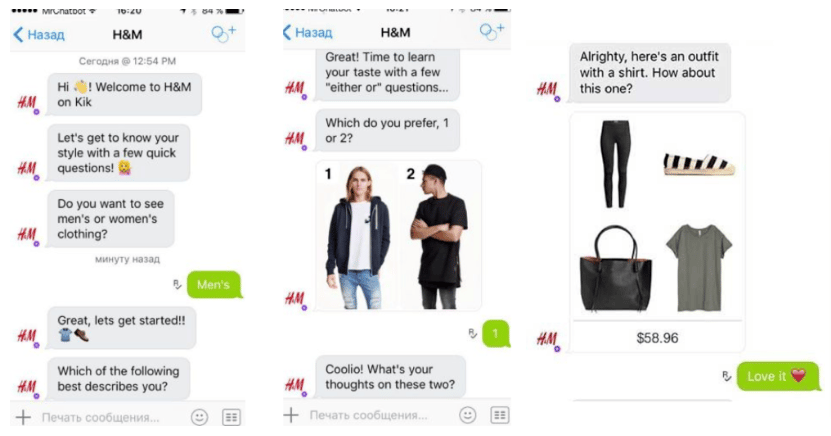Tap the green 'Love it' reply bubble
This screenshot has width=831, height=436.
coord(777,376)
